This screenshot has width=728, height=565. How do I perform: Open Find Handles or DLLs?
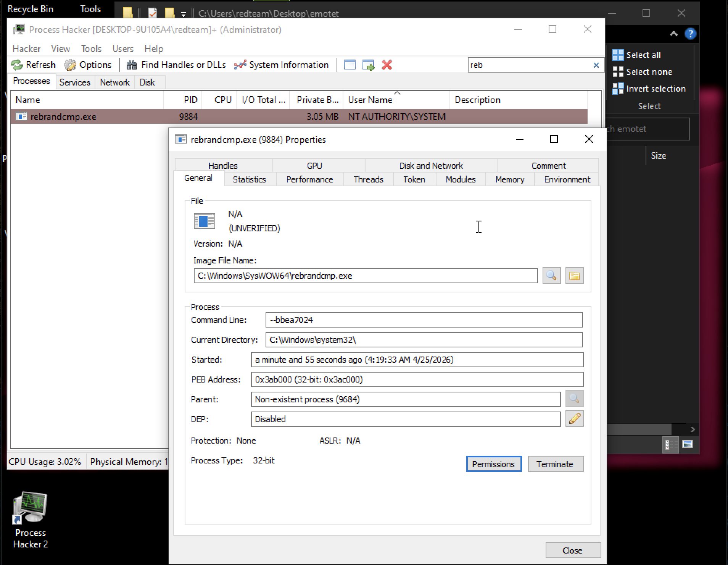click(176, 65)
